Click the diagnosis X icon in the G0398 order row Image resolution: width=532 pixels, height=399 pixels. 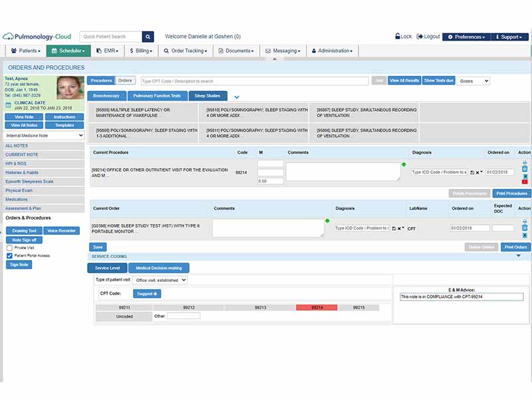pyautogui.click(x=400, y=229)
